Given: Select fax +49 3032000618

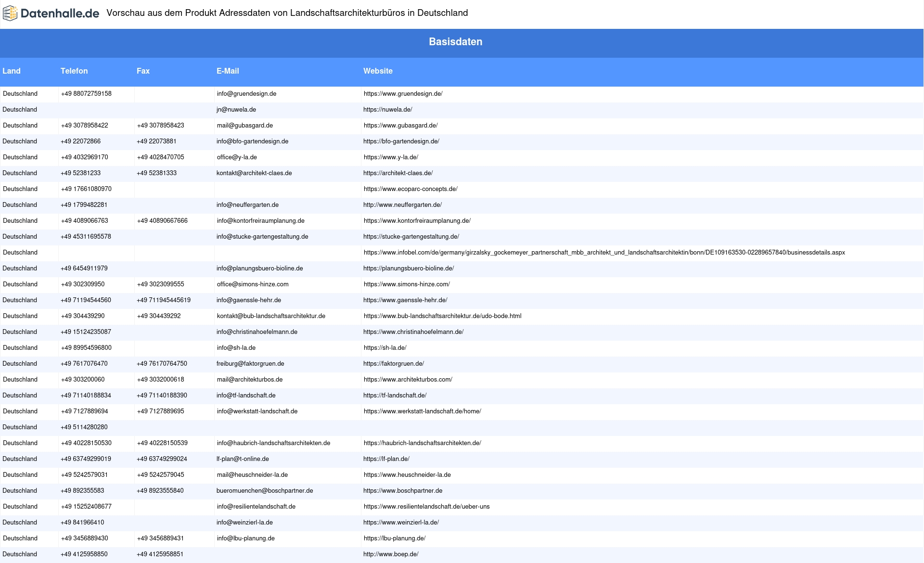Looking at the screenshot, I should point(160,380).
